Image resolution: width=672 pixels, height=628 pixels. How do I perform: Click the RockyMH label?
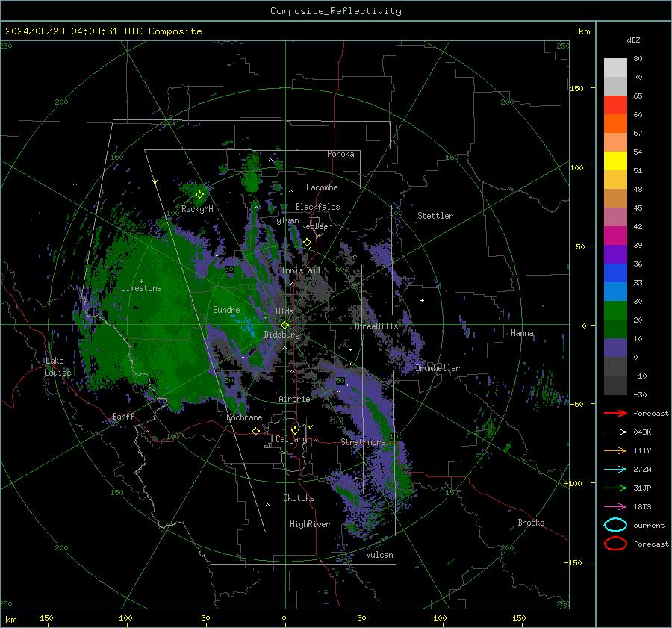tap(197, 209)
